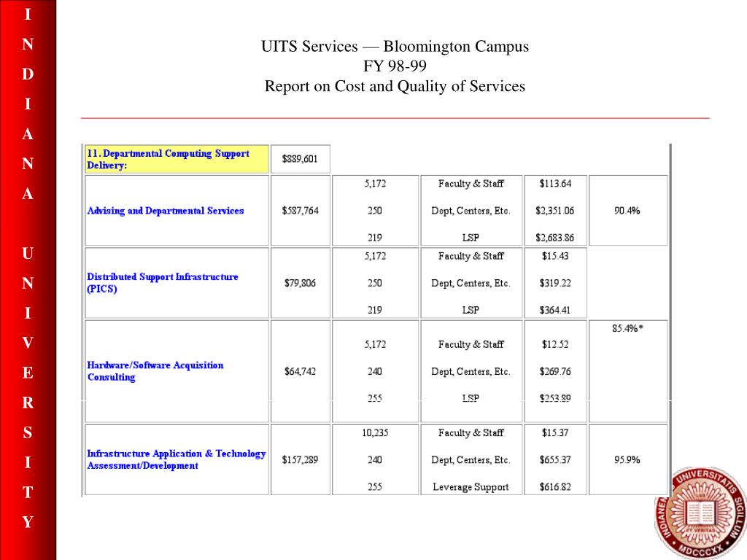Select the $15.37 unit cost

coord(555,433)
